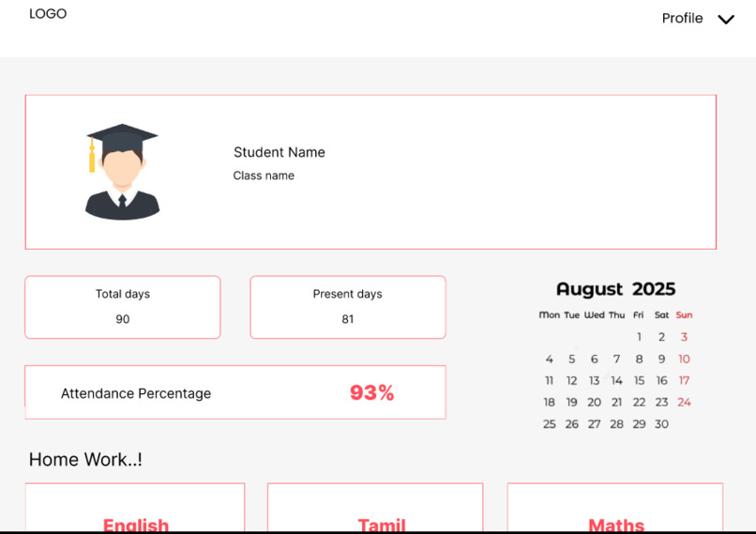
Task: Select August 1 in the calendar
Action: tap(639, 337)
